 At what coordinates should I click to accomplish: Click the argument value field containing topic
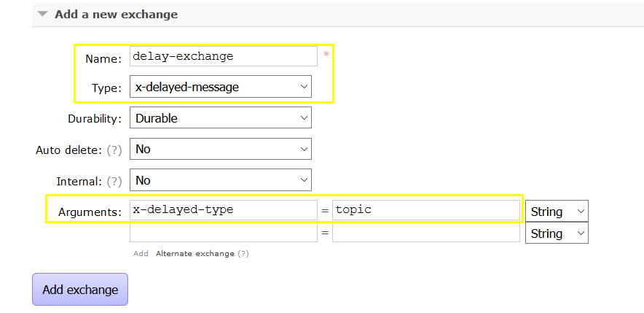425,210
